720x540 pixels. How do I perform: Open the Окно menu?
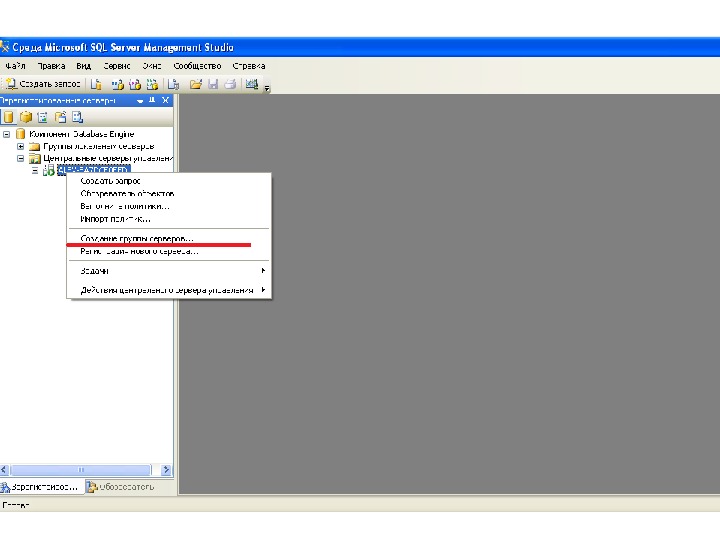[152, 66]
